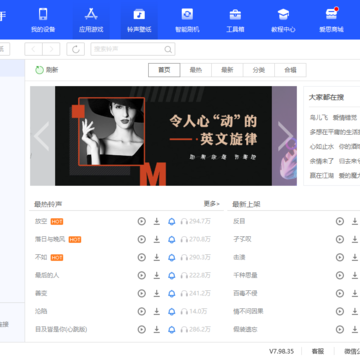Play the ringtone 最后的人
The image size is (360, 360).
142,275
